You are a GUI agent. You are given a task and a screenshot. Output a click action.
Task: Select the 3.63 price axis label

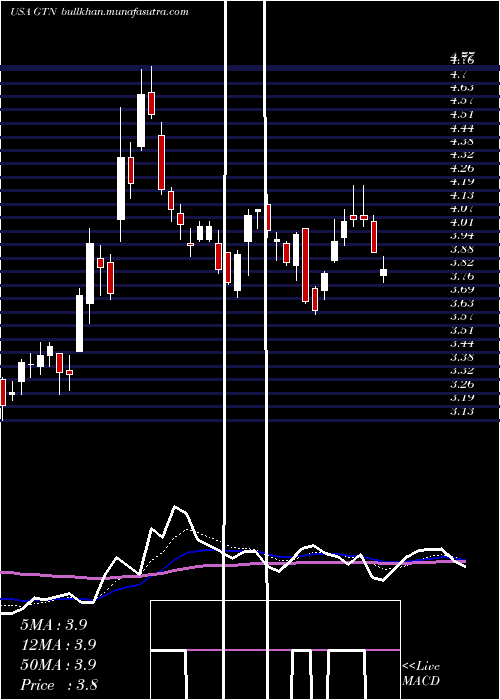click(x=462, y=303)
